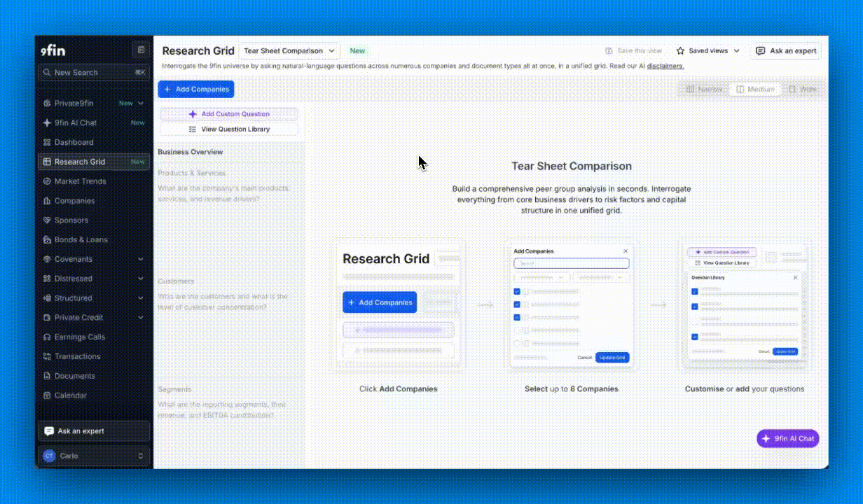Collapse the sidebar with the panel icon
The height and width of the screenshot is (504, 863).
(x=141, y=50)
